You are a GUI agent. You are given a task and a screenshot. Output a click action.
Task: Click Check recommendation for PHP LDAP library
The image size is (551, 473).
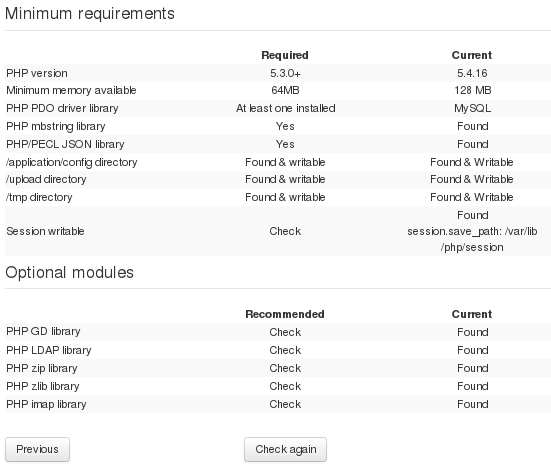(x=285, y=350)
